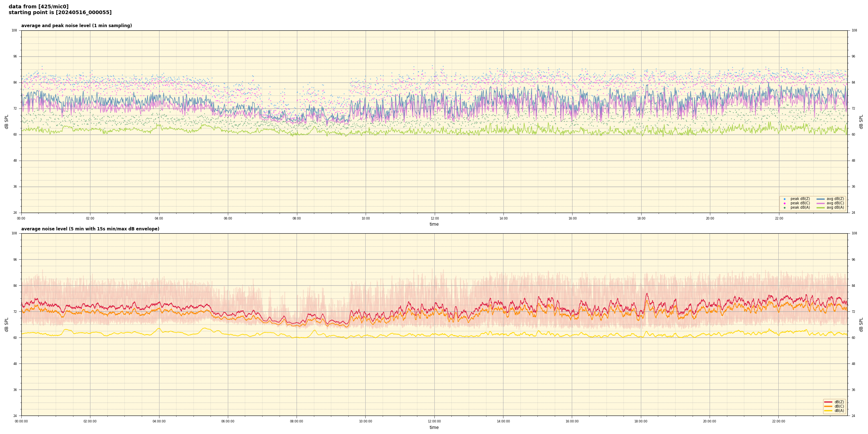
Task: Select avg dB(Z) legend line in top chart
Action: 821,199
